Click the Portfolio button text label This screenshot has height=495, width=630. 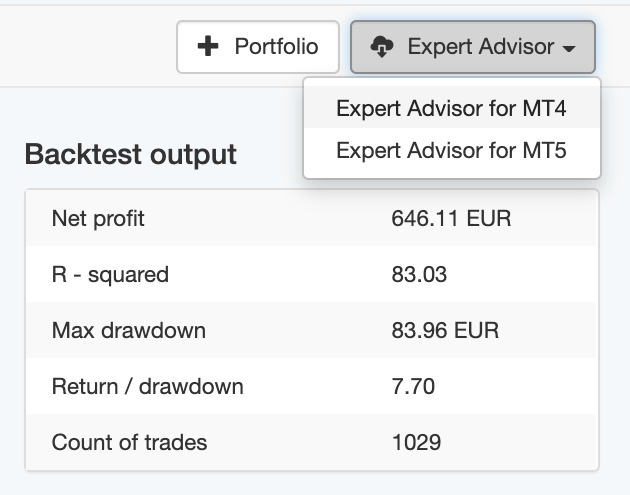(277, 46)
